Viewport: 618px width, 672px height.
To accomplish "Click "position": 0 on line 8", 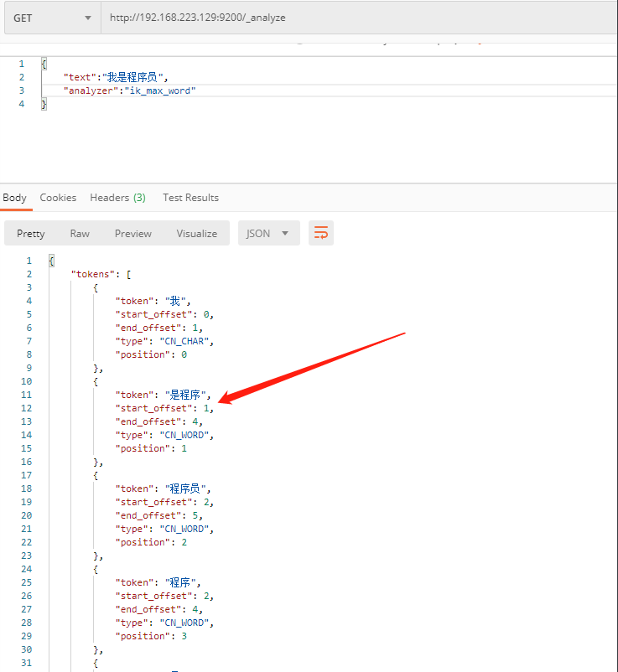I will pyautogui.click(x=151, y=355).
